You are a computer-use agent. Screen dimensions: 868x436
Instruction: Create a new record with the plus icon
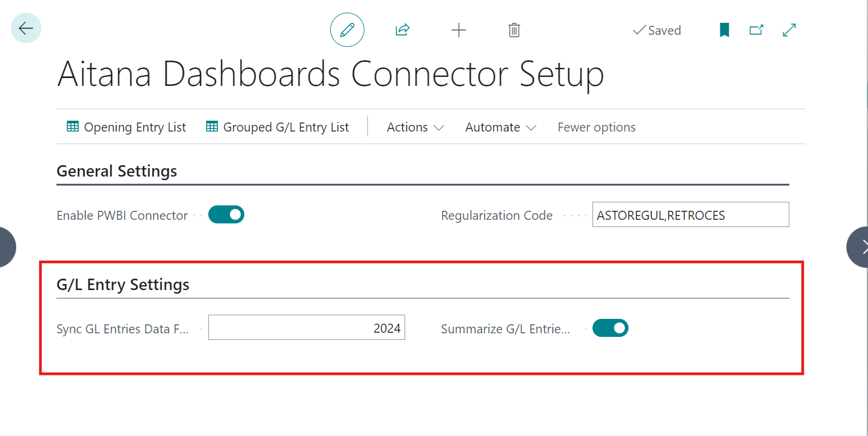(x=459, y=30)
